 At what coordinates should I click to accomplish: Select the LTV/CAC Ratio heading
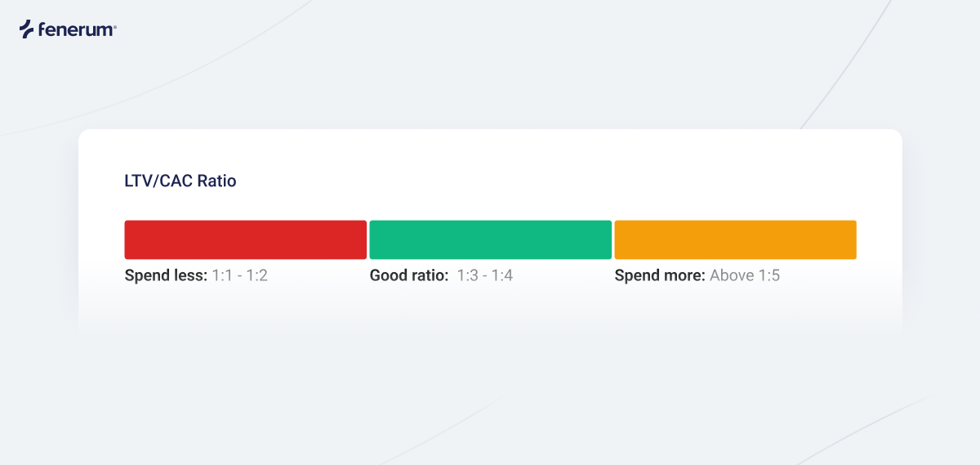pos(180,181)
